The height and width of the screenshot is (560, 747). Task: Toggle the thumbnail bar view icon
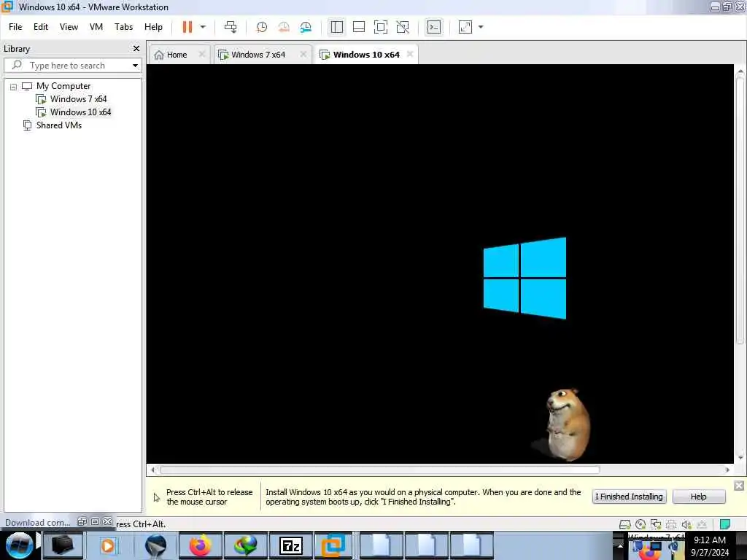[x=359, y=27]
